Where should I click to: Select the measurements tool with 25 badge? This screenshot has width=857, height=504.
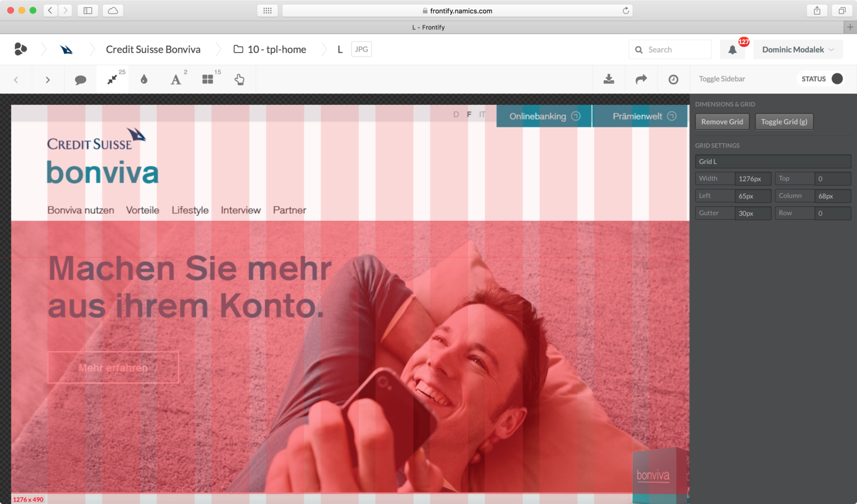[x=113, y=80]
